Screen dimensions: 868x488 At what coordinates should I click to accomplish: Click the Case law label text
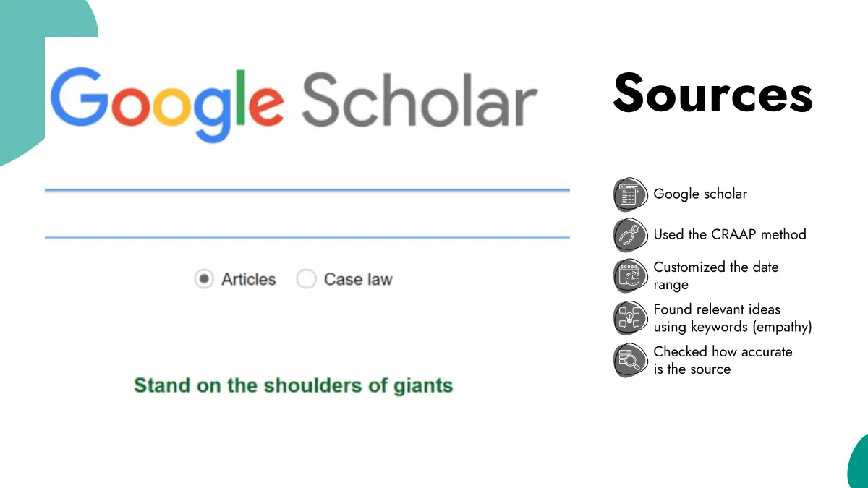point(358,279)
